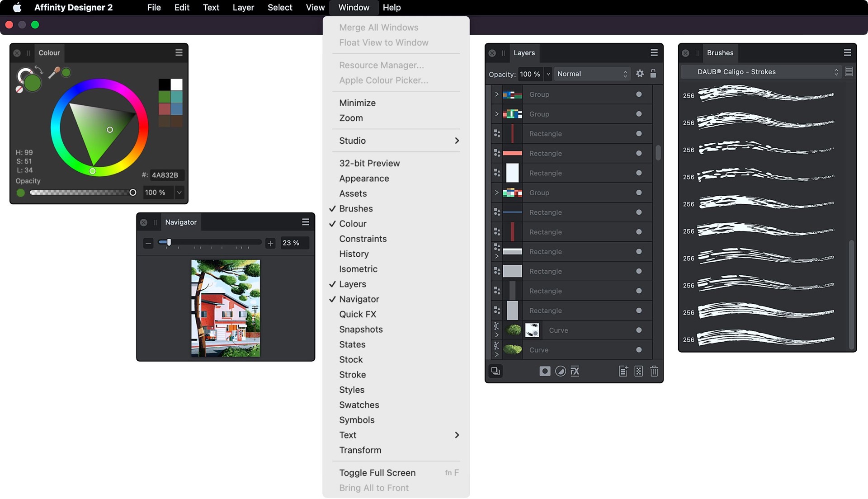868x499 pixels.
Task: Delete layer with the trash icon
Action: [654, 371]
